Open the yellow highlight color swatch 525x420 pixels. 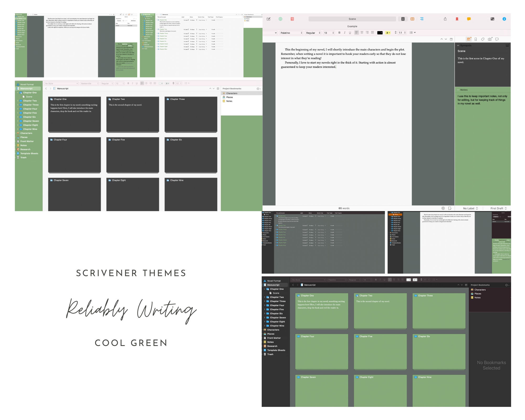coord(388,33)
